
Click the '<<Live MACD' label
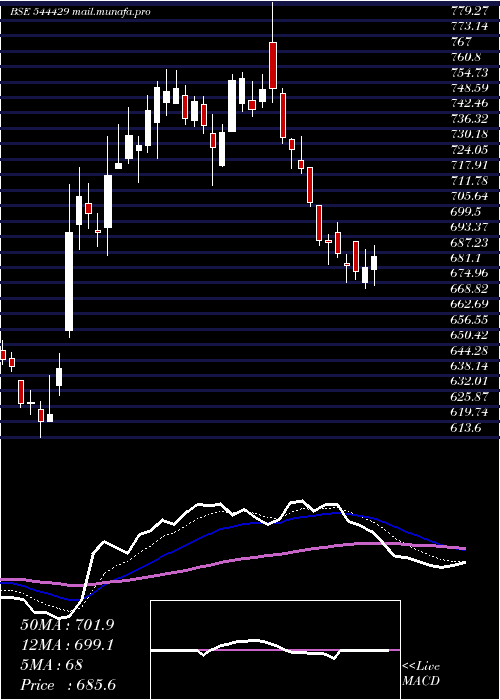pos(421,673)
